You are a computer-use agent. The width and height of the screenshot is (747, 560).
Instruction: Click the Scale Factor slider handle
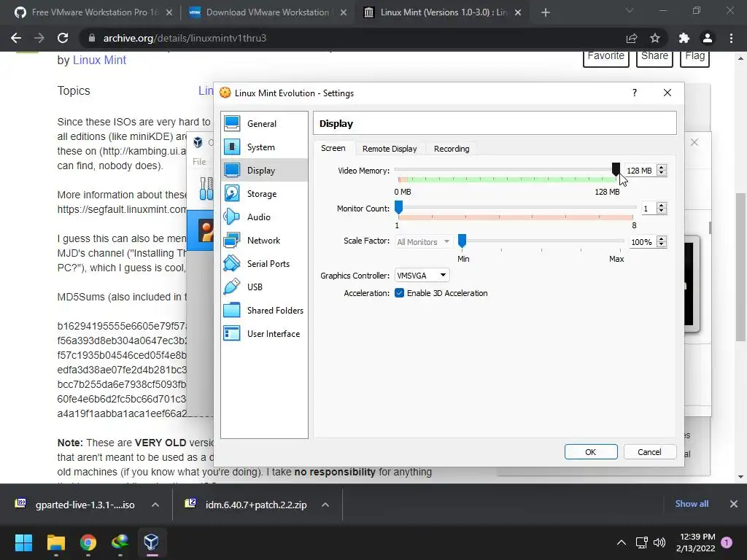pyautogui.click(x=462, y=241)
